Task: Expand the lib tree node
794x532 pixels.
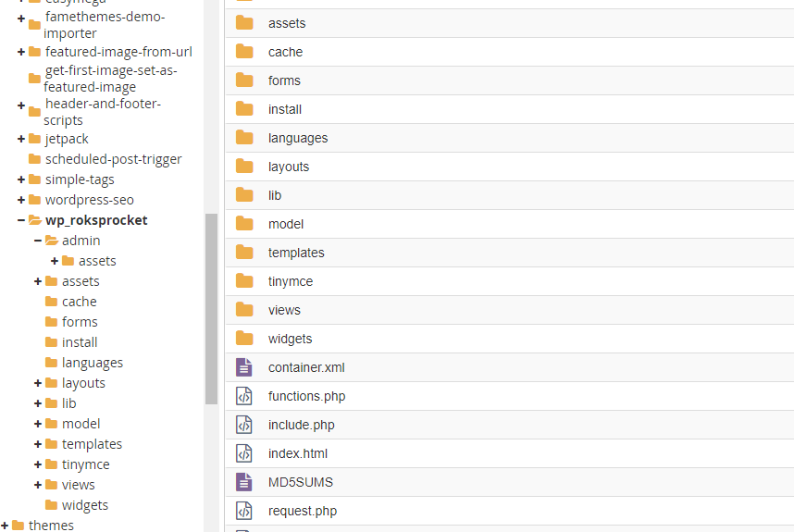Action: (x=37, y=403)
